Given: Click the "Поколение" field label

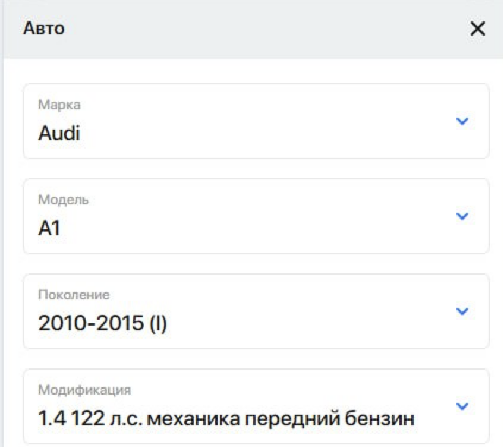Looking at the screenshot, I should pyautogui.click(x=74, y=295).
